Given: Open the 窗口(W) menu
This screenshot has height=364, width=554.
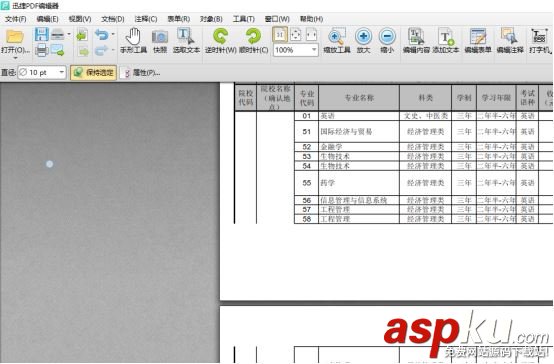Looking at the screenshot, I should [x=277, y=19].
